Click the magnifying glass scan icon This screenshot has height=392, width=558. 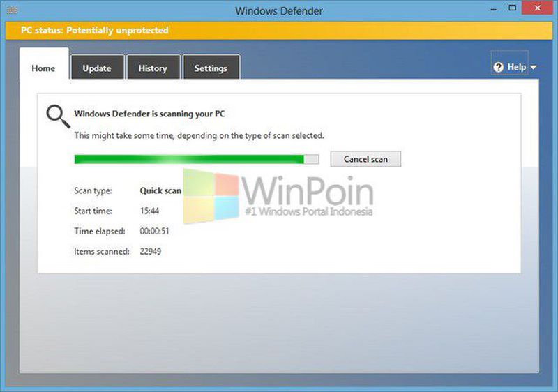click(x=58, y=116)
